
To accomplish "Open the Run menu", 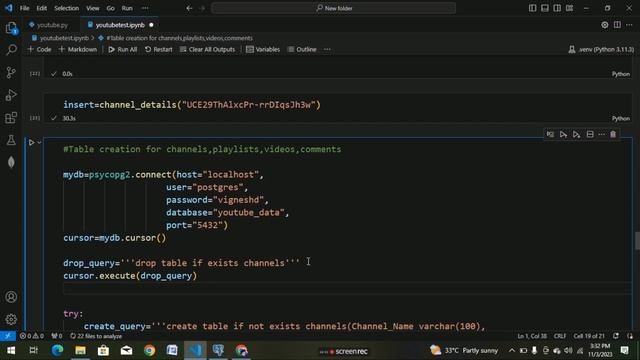I will 127,8.
